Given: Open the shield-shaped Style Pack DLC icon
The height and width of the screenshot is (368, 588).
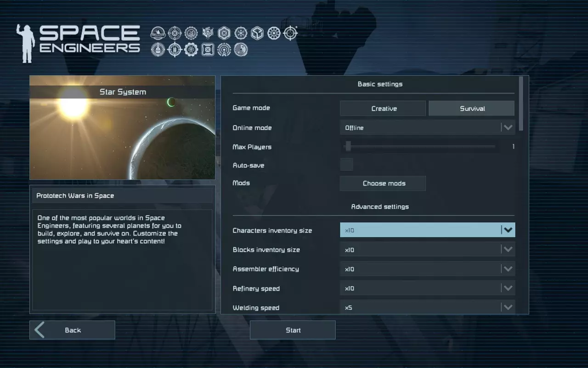Looking at the screenshot, I should [x=208, y=33].
